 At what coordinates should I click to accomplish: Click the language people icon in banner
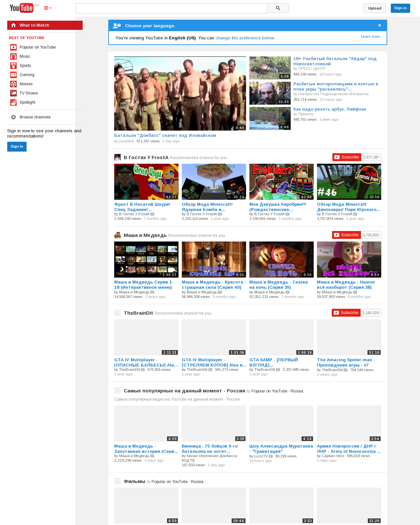coord(116,26)
